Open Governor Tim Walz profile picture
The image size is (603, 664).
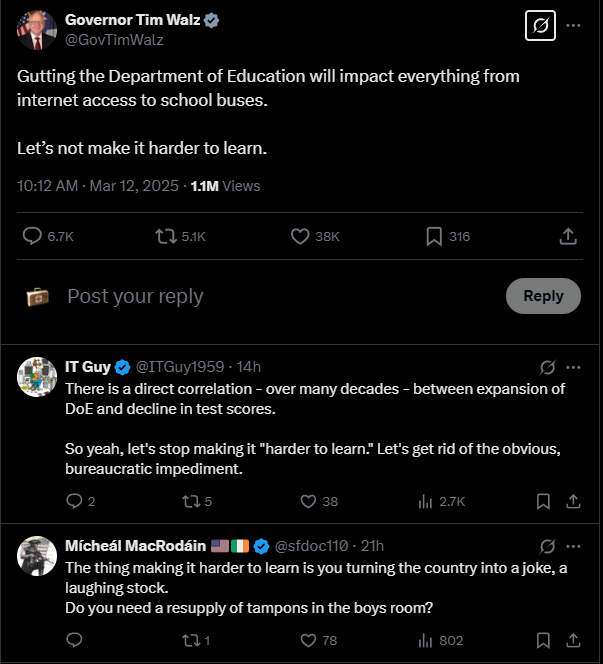tap(37, 30)
